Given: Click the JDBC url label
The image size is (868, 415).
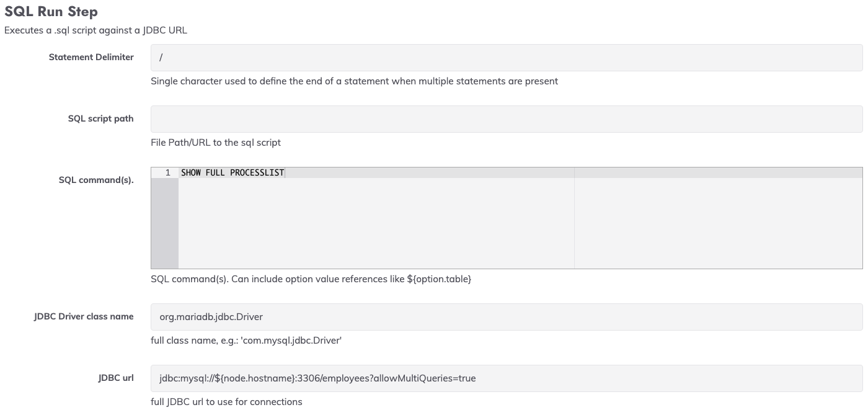Looking at the screenshot, I should (116, 378).
